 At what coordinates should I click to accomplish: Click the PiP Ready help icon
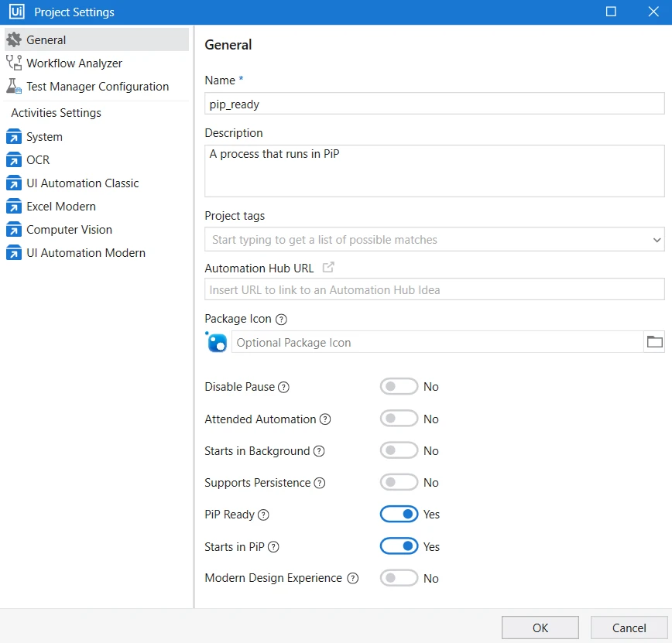(x=263, y=515)
